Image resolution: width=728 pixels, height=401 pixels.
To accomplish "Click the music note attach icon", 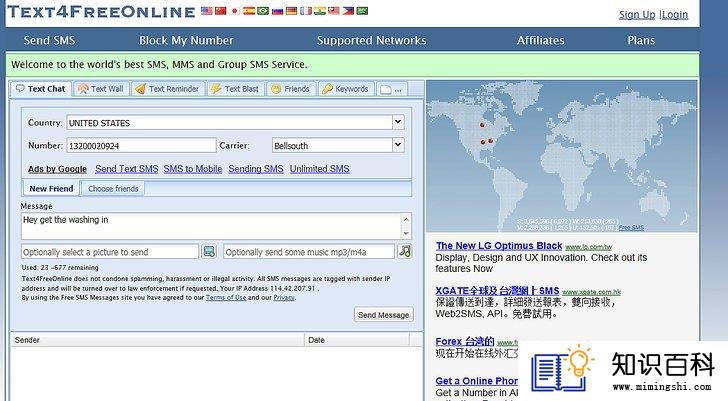I will (x=405, y=251).
